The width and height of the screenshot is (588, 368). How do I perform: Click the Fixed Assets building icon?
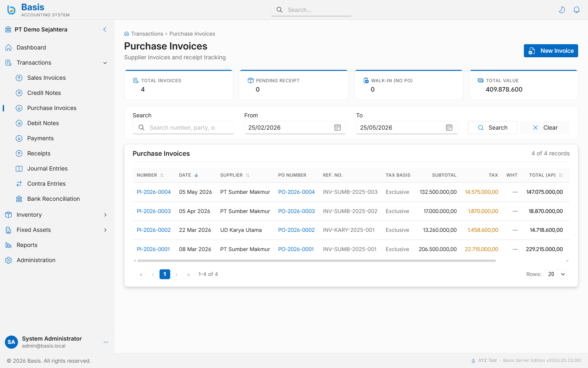[8, 230]
